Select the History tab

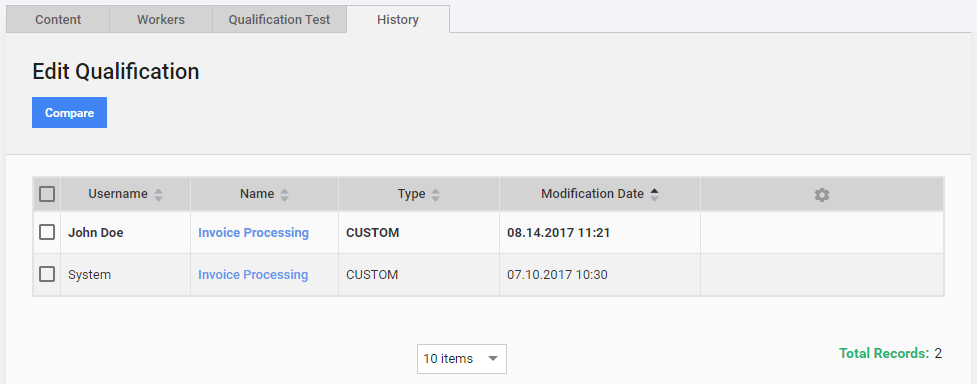398,19
